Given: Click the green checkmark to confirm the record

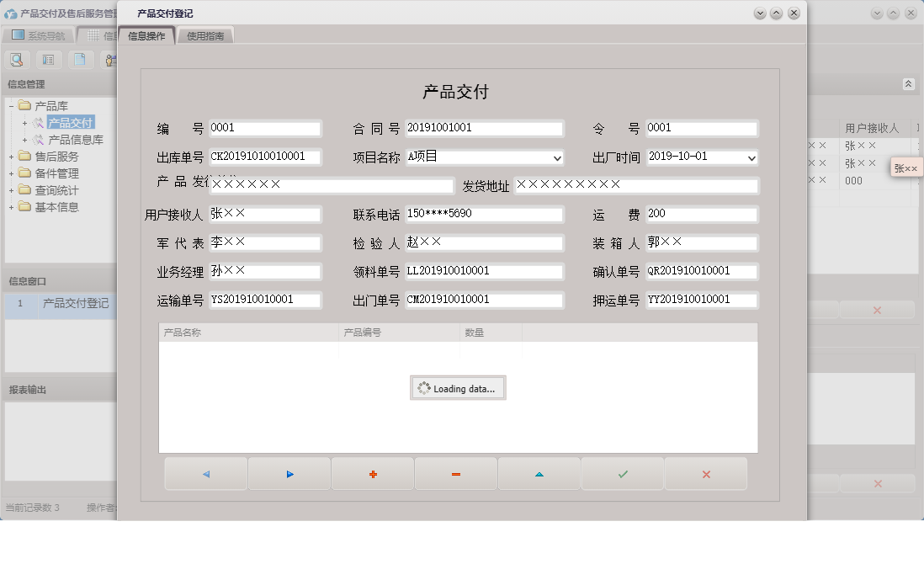Looking at the screenshot, I should click(x=622, y=474).
